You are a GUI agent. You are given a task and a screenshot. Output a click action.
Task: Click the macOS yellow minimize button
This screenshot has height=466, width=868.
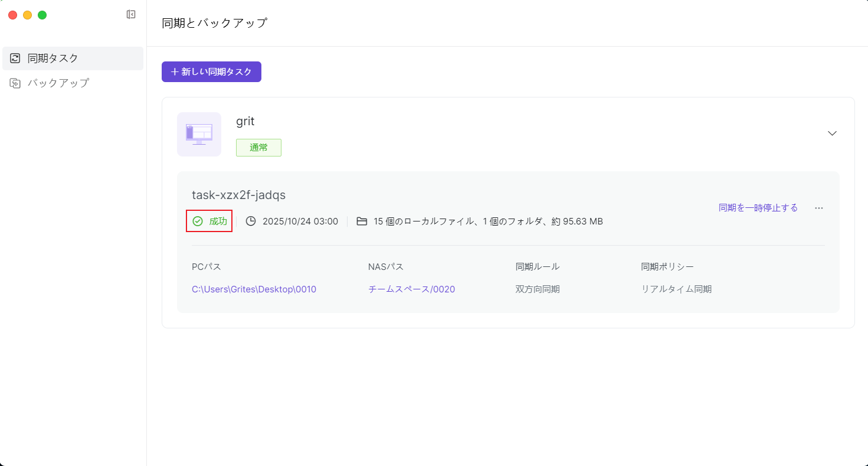[x=27, y=15]
